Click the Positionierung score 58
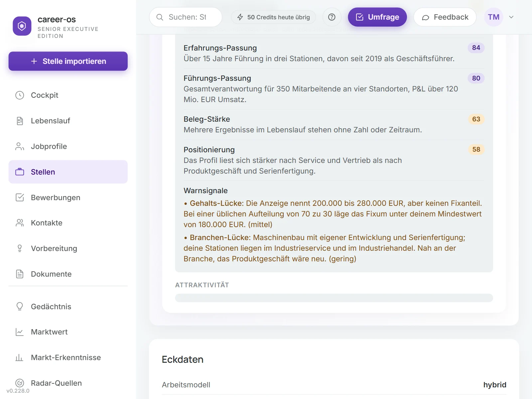 point(476,150)
